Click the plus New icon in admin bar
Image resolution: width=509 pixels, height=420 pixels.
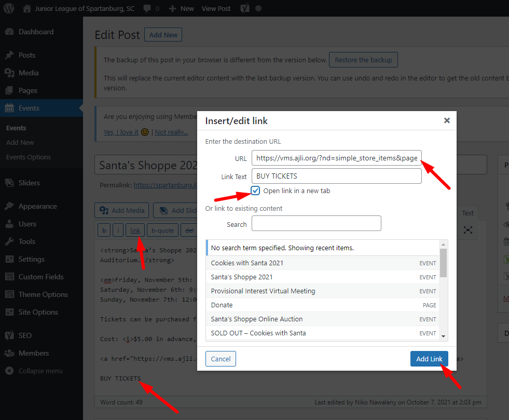click(x=172, y=9)
